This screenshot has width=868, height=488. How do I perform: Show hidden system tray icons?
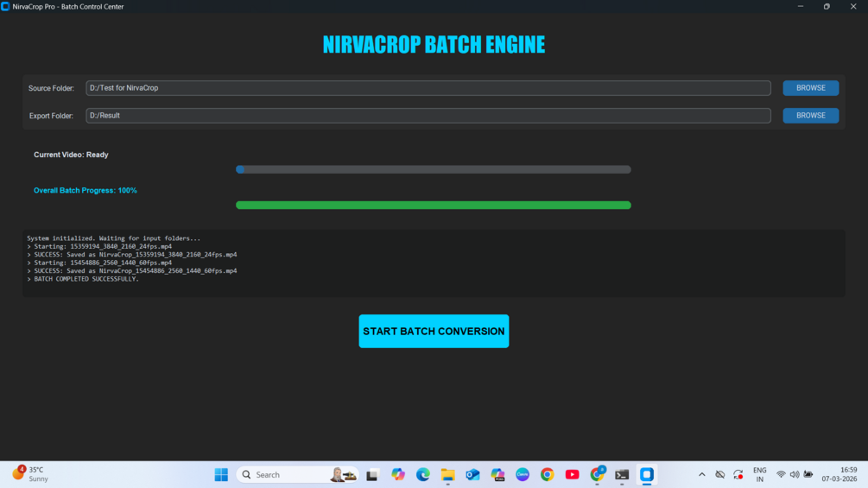pos(702,475)
